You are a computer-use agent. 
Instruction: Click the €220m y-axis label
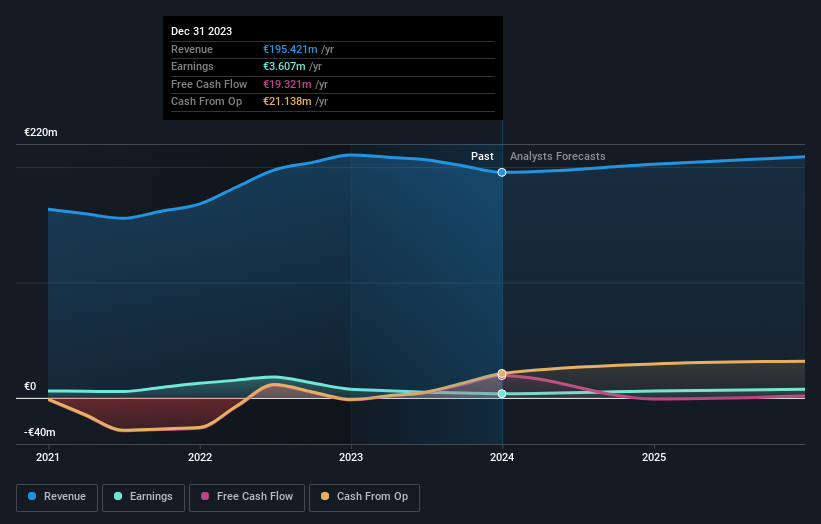point(41,132)
